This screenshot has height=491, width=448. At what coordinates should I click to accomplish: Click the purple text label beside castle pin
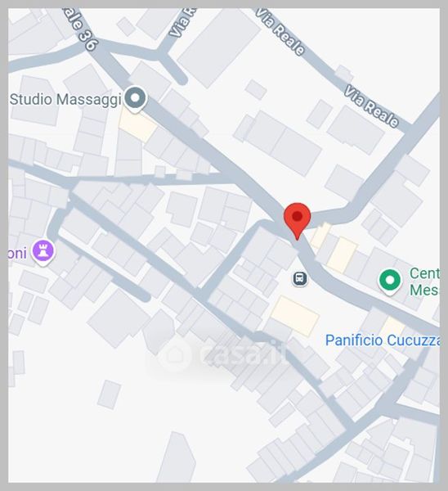click(x=18, y=253)
